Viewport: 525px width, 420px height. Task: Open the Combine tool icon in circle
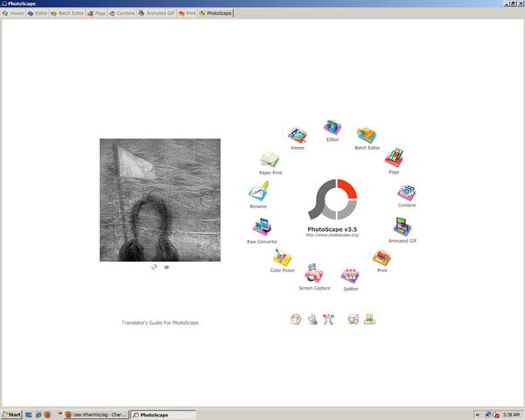coord(407,192)
